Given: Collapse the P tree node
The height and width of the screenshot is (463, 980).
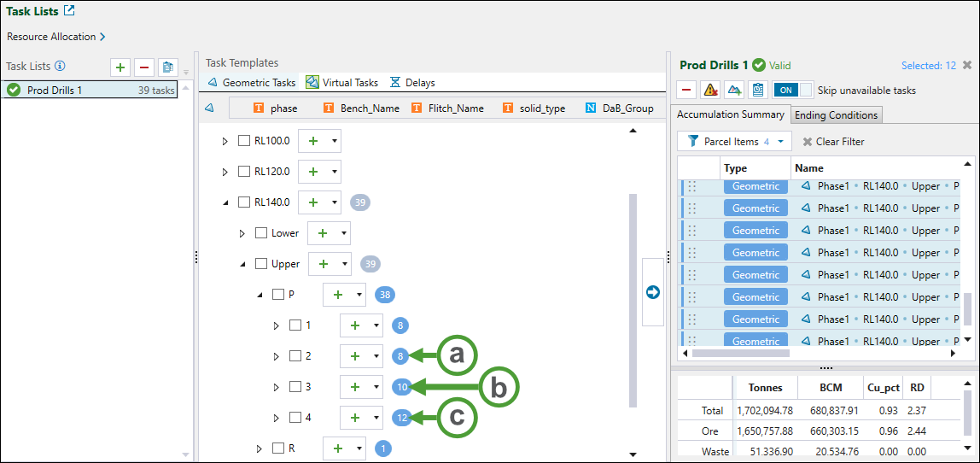Looking at the screenshot, I should [x=260, y=295].
